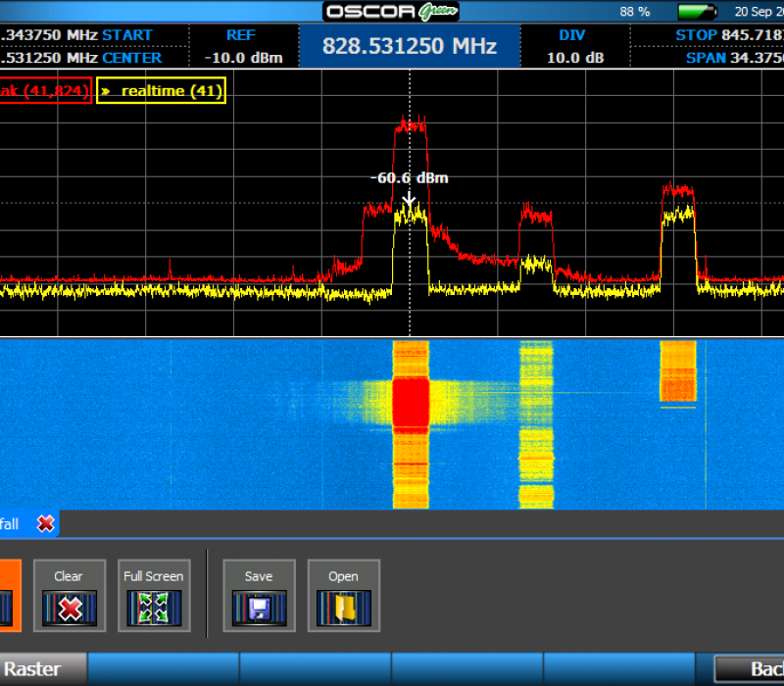Open a saved waterfall file
Screen dimensions: 784x686
click(343, 596)
